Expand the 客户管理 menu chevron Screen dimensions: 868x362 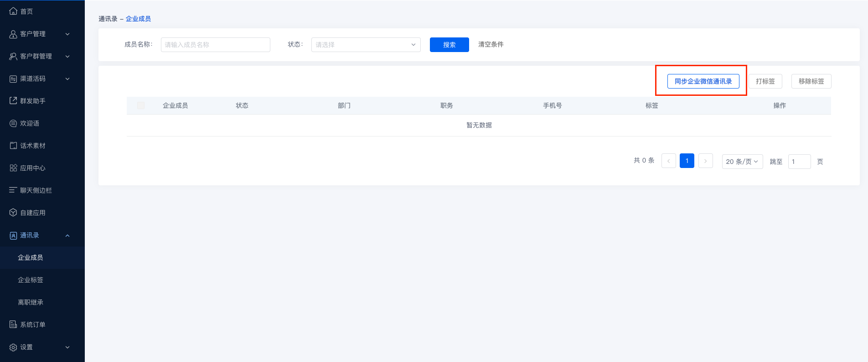67,34
